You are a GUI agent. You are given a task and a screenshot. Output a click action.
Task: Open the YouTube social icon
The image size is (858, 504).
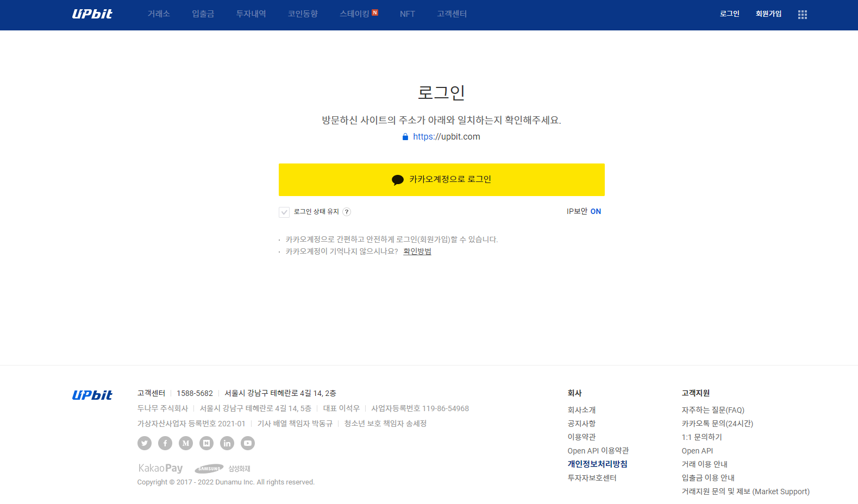[x=248, y=443]
